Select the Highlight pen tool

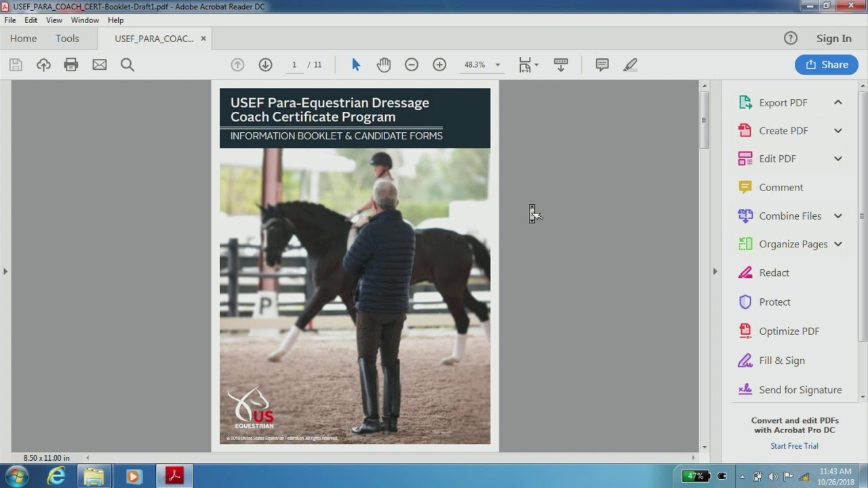[630, 64]
